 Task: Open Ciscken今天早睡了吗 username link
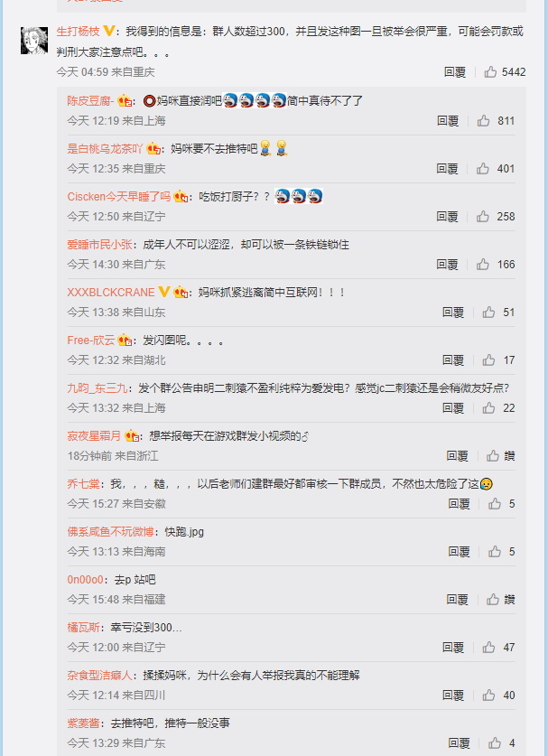point(119,197)
